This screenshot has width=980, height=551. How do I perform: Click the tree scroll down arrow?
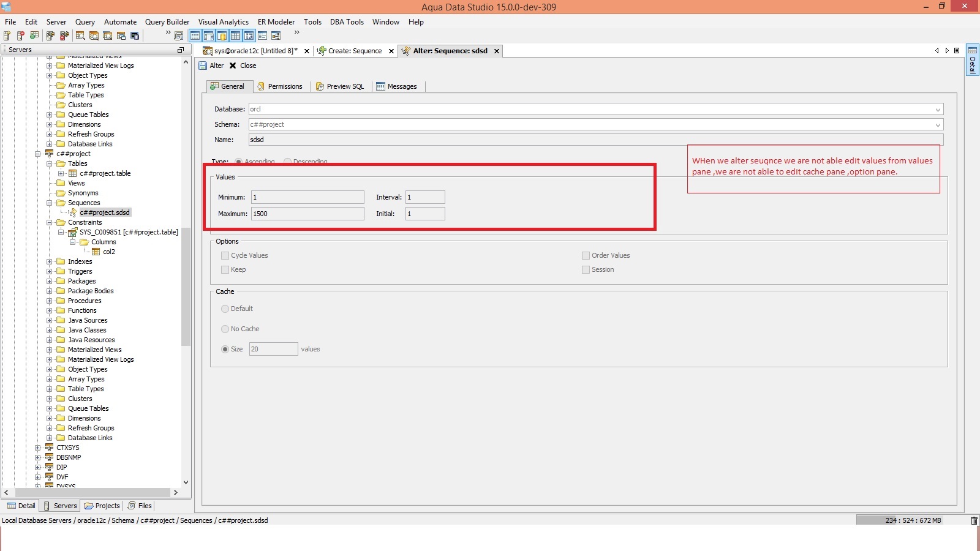(186, 482)
